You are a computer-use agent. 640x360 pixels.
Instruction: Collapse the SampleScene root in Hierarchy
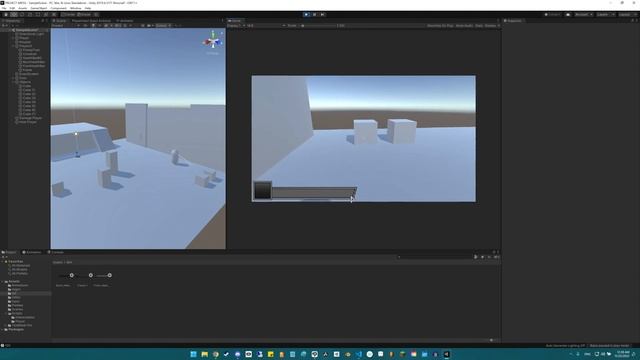tap(11, 30)
